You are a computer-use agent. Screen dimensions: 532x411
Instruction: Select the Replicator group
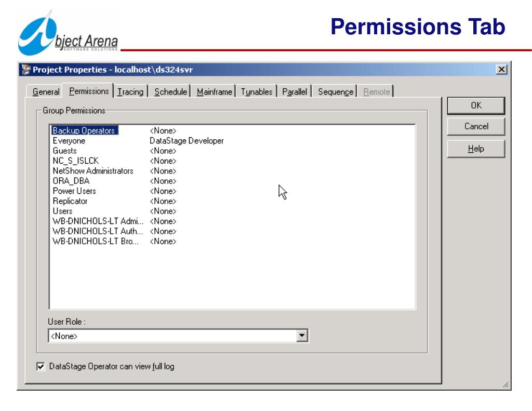(x=70, y=201)
